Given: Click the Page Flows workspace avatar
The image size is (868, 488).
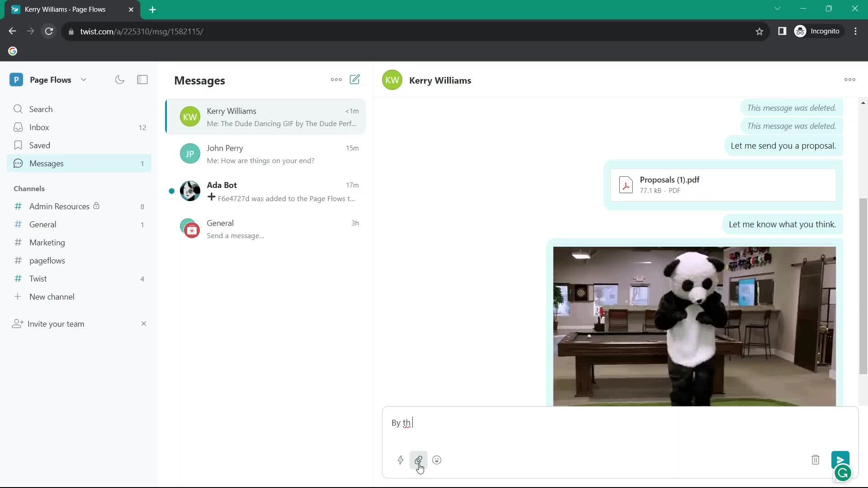Looking at the screenshot, I should click(16, 80).
